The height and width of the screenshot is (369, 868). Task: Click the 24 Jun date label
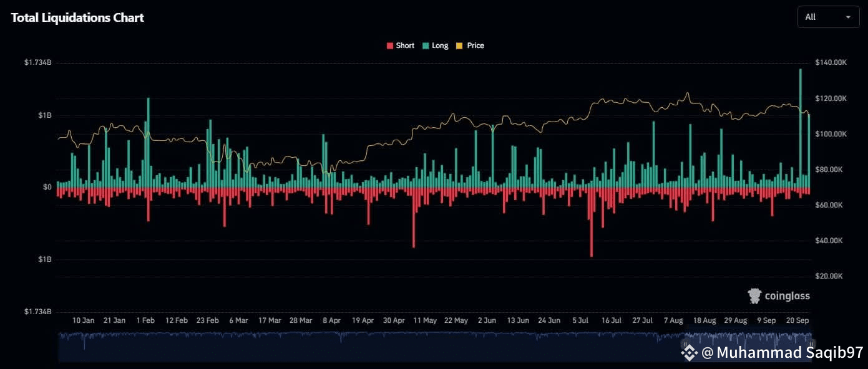point(549,320)
